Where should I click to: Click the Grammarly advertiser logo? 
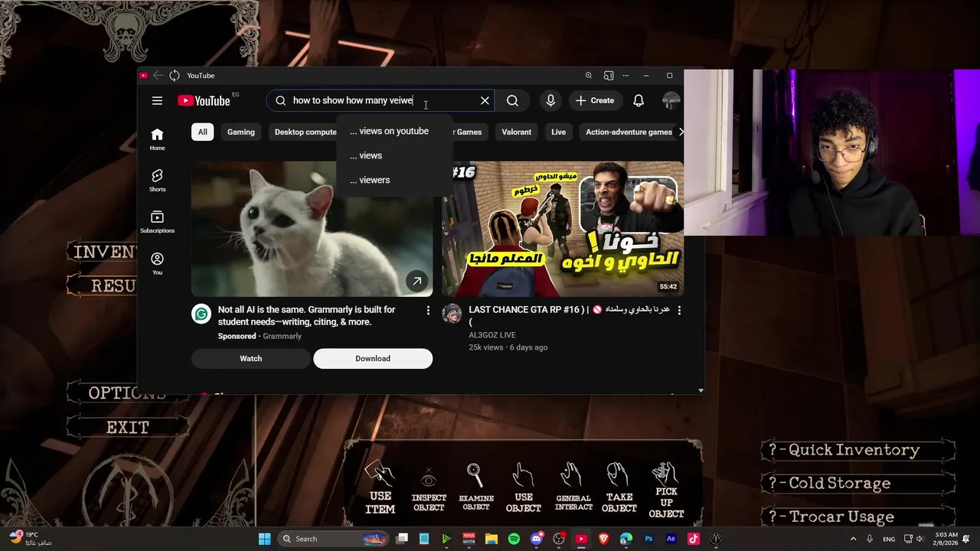tap(201, 314)
